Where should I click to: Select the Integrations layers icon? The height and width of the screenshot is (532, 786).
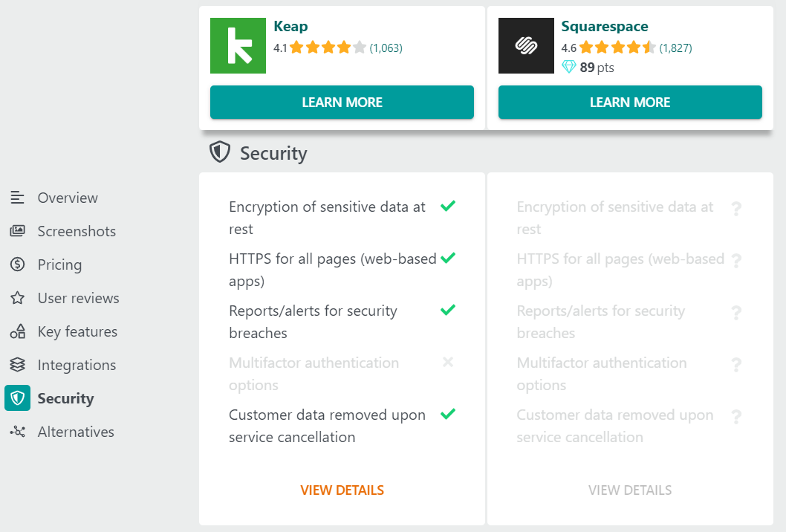click(16, 365)
